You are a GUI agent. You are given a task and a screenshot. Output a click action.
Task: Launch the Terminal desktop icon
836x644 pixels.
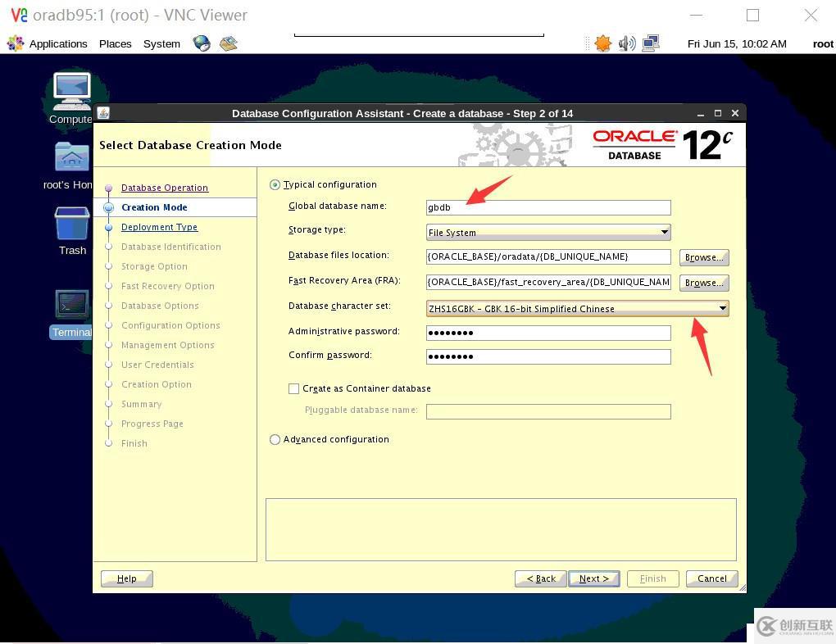(71, 305)
